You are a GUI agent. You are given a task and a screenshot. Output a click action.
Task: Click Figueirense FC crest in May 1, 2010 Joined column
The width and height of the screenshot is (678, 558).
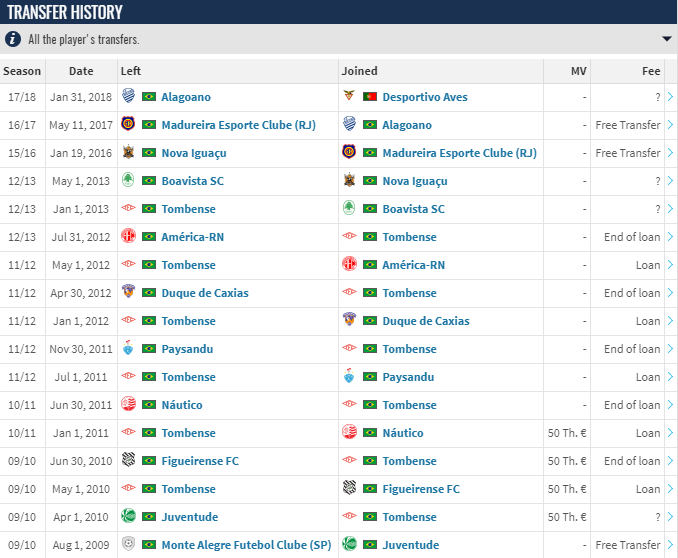349,488
